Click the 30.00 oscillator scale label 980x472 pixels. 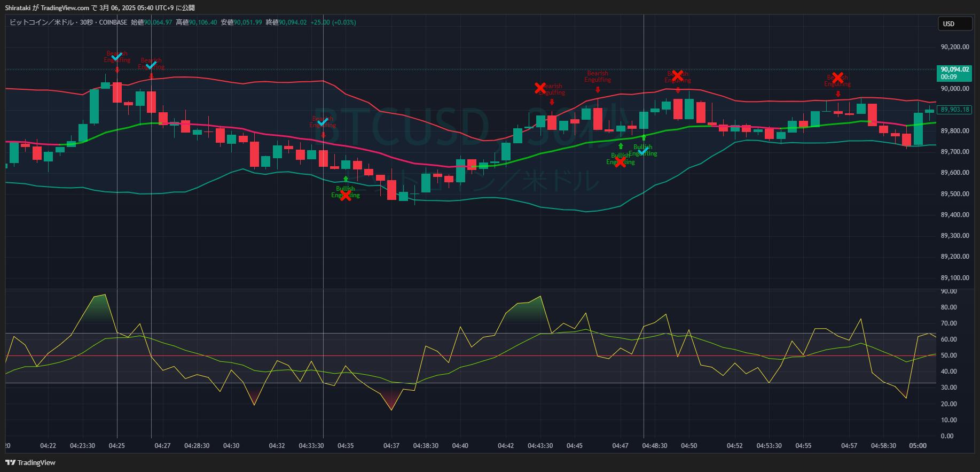coord(949,388)
